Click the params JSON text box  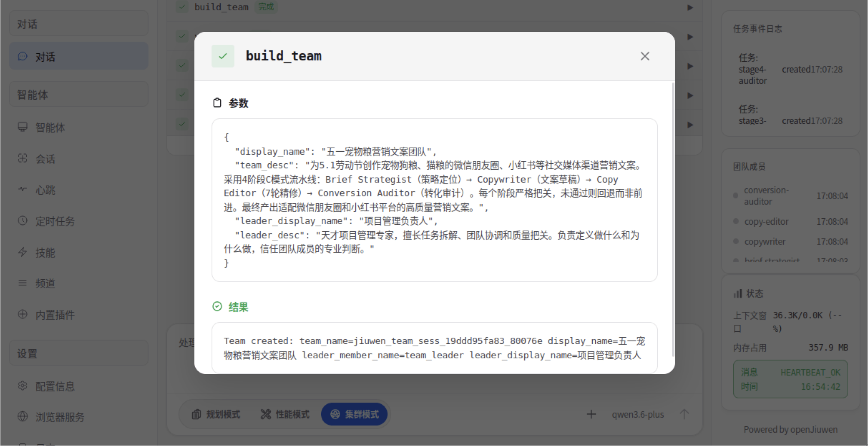434,200
